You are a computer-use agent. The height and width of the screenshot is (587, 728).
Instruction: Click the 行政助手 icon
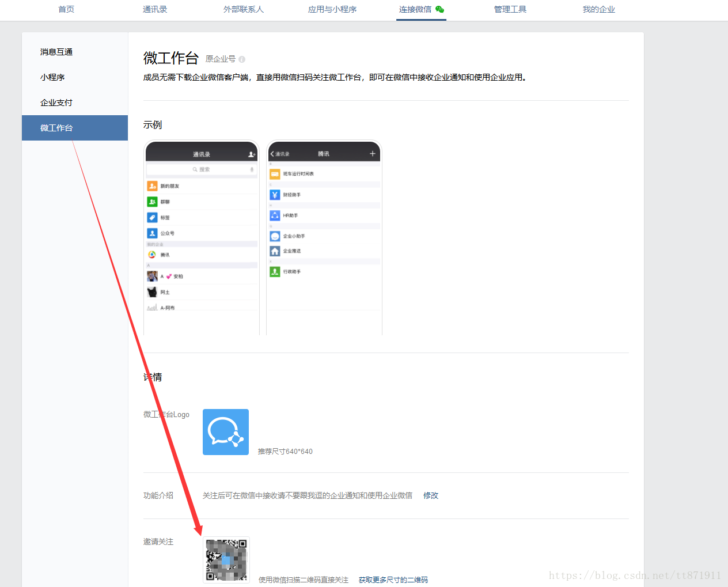point(275,271)
